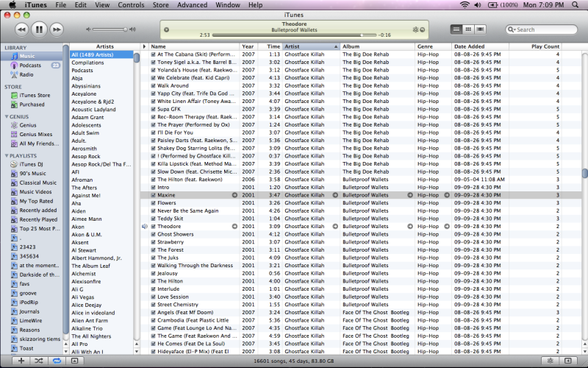Uncheck the song Walk Around
Image resolution: width=588 pixels, height=368 pixels.
tap(153, 86)
